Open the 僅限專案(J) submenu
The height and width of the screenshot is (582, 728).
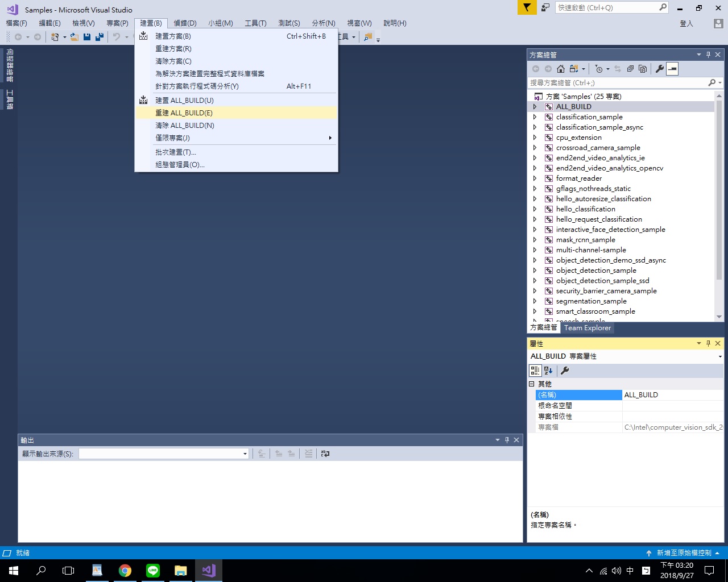click(236, 138)
